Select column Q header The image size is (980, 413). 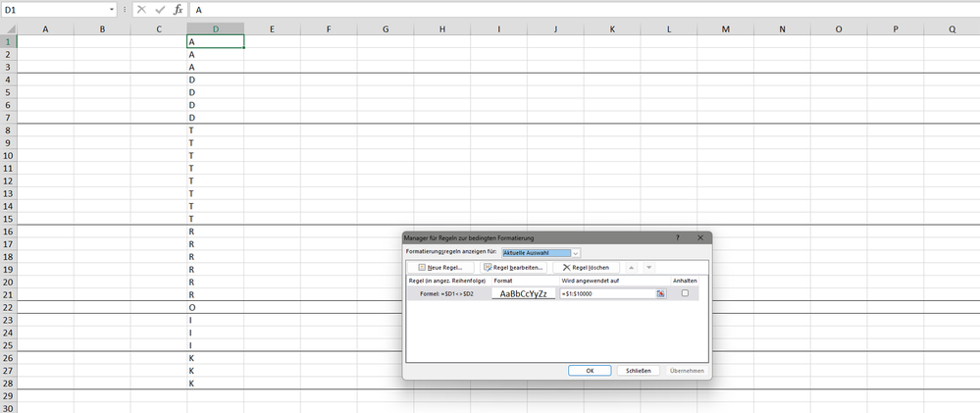pyautogui.click(x=952, y=28)
